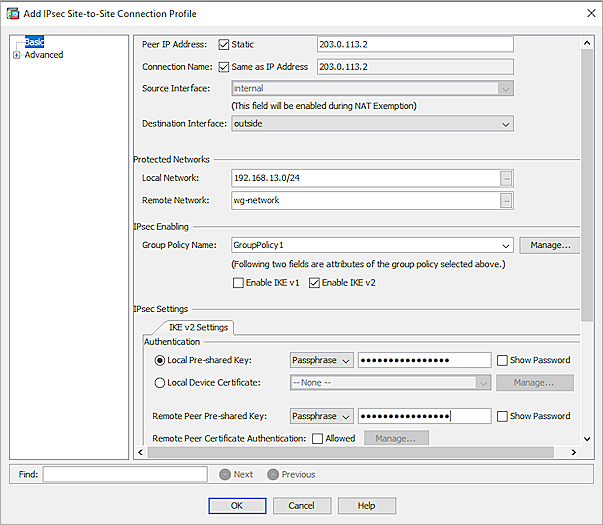Screen dimensions: 603x525
Task: Select Local Device Certificate radio button
Action: (x=161, y=382)
